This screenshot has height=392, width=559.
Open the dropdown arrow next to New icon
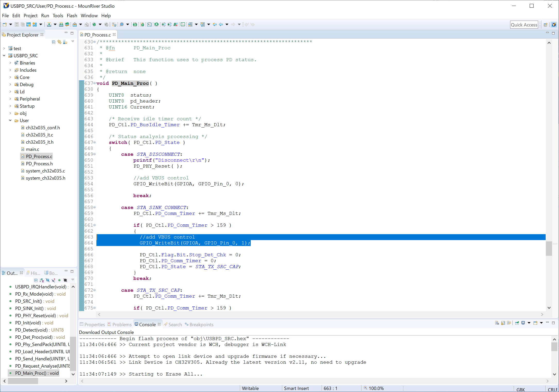point(11,24)
